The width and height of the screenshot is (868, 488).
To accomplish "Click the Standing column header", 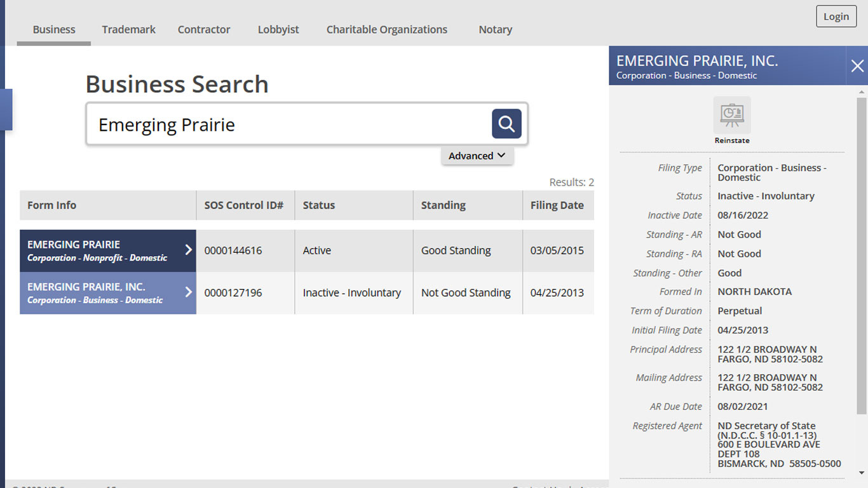I will tap(468, 205).
